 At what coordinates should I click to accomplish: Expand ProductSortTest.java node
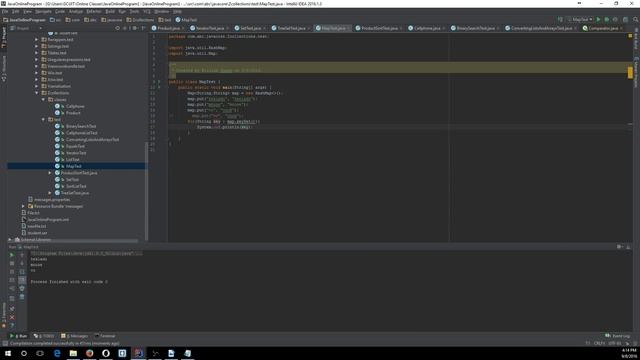tap(50, 173)
